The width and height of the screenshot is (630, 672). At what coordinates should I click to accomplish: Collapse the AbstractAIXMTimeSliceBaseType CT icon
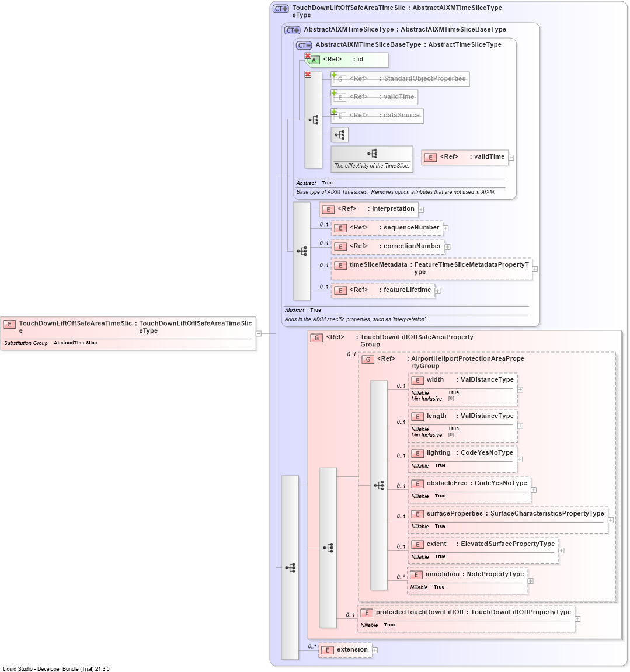pyautogui.click(x=304, y=45)
